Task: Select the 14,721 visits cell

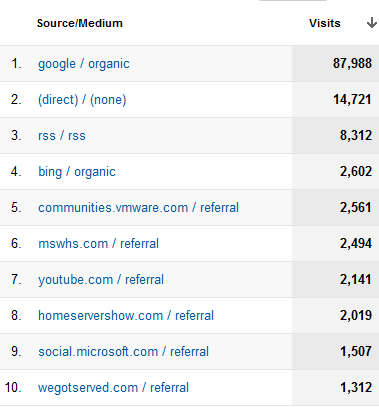Action: point(335,99)
